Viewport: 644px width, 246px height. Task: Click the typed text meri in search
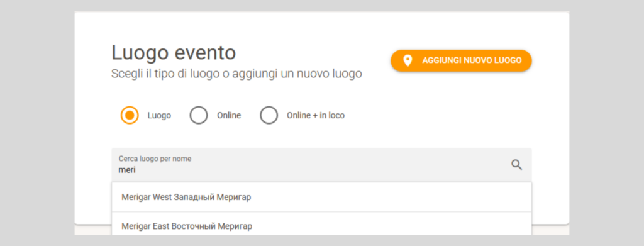coord(127,170)
